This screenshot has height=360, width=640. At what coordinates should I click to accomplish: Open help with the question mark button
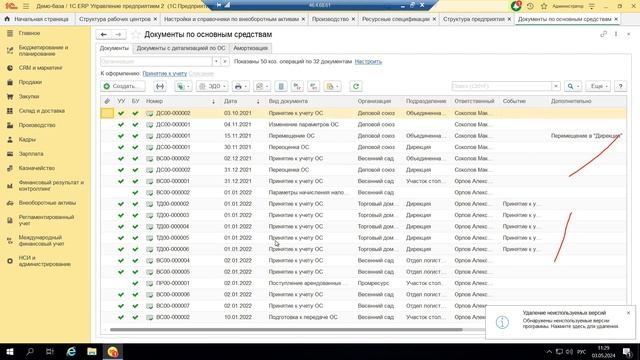[x=620, y=86]
